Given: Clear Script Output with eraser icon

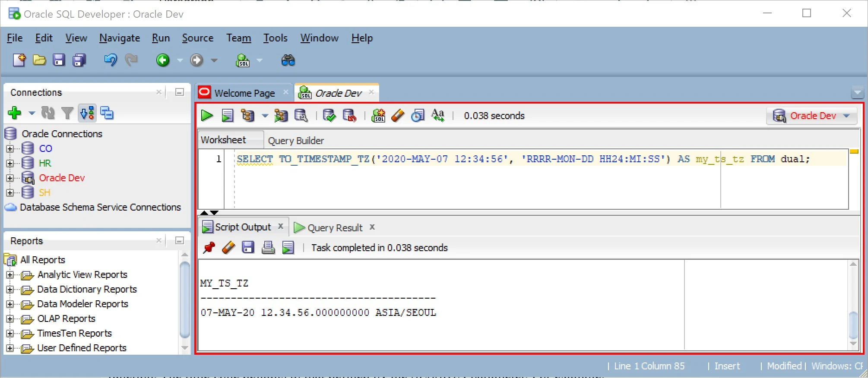Looking at the screenshot, I should (228, 248).
